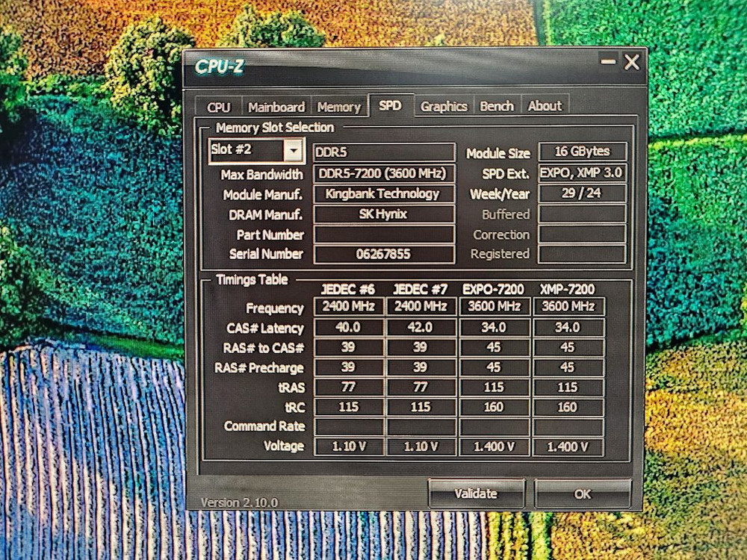The height and width of the screenshot is (560, 747).
Task: Expand the Slot #2 memory slot dropdown
Action: [294, 151]
